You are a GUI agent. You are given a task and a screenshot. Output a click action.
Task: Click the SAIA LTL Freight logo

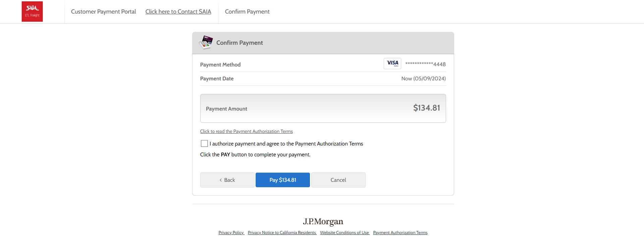pos(32,12)
